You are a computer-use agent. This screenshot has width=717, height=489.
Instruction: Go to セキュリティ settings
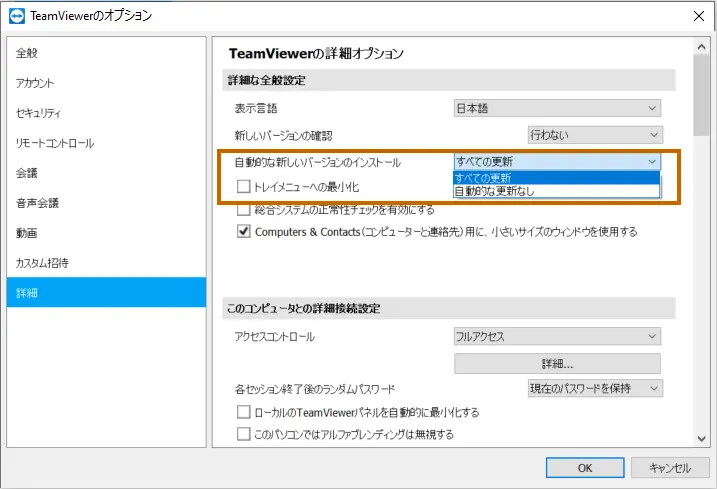pos(106,113)
